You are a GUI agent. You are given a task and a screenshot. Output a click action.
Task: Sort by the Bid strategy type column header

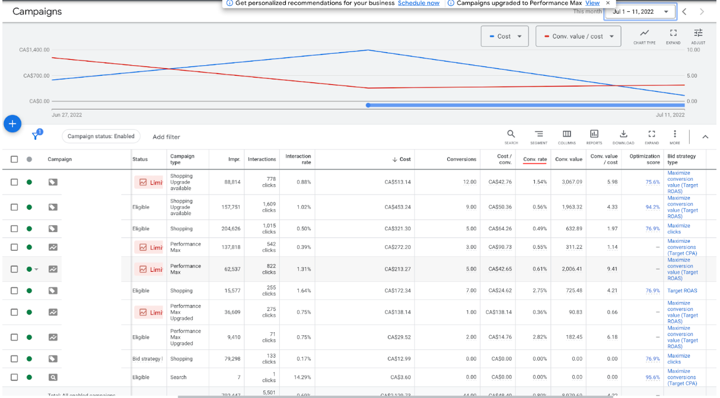click(x=682, y=159)
